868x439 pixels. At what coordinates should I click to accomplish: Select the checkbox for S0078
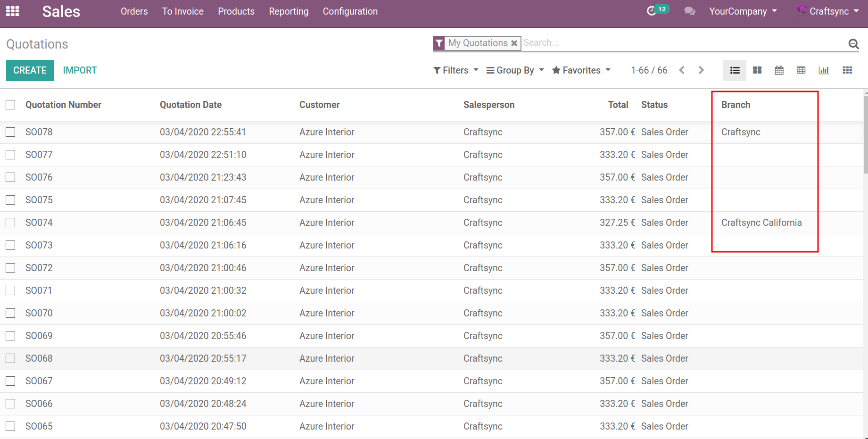(10, 132)
